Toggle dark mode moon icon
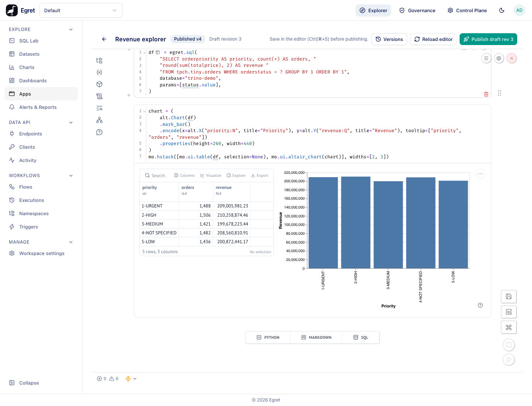This screenshot has width=532, height=406. [x=502, y=10]
